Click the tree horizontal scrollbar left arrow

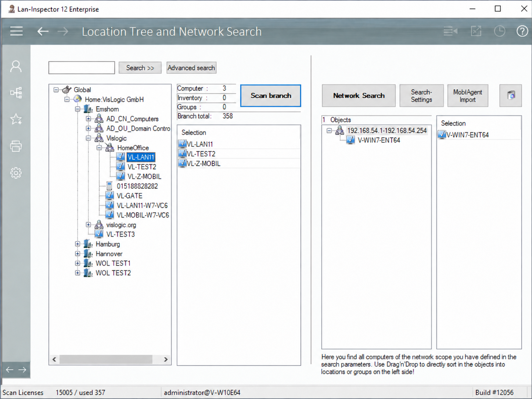[54, 359]
